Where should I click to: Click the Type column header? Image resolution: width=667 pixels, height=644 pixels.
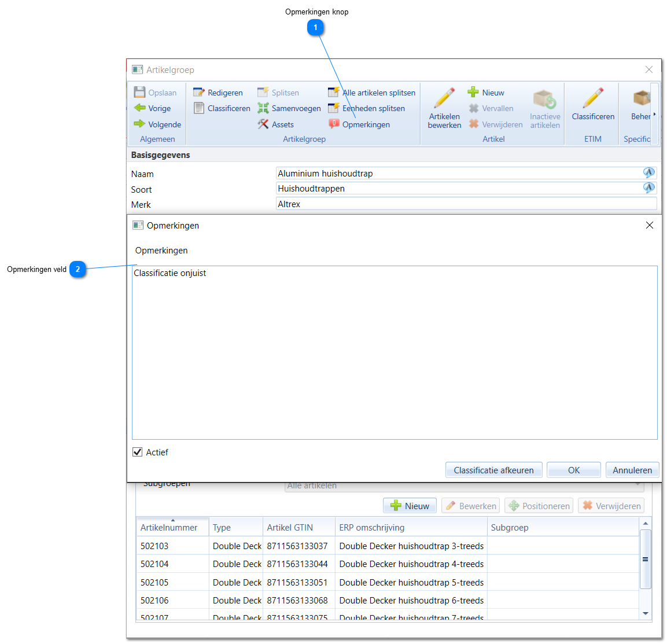click(x=235, y=528)
